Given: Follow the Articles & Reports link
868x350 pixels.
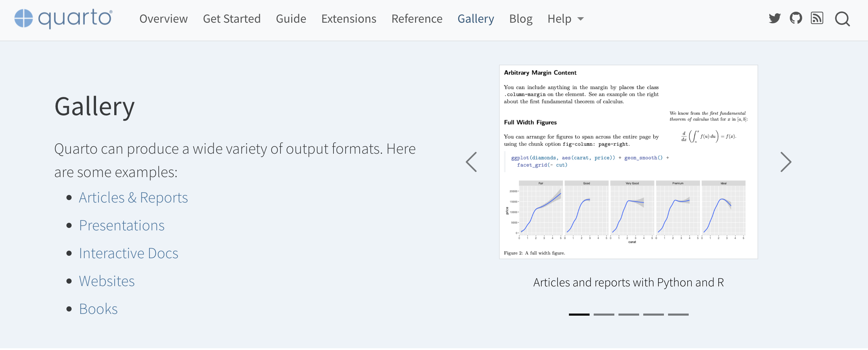Looking at the screenshot, I should pos(133,198).
